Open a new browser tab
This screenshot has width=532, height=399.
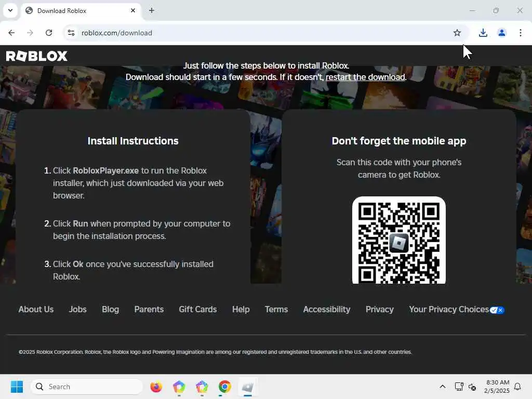point(152,10)
